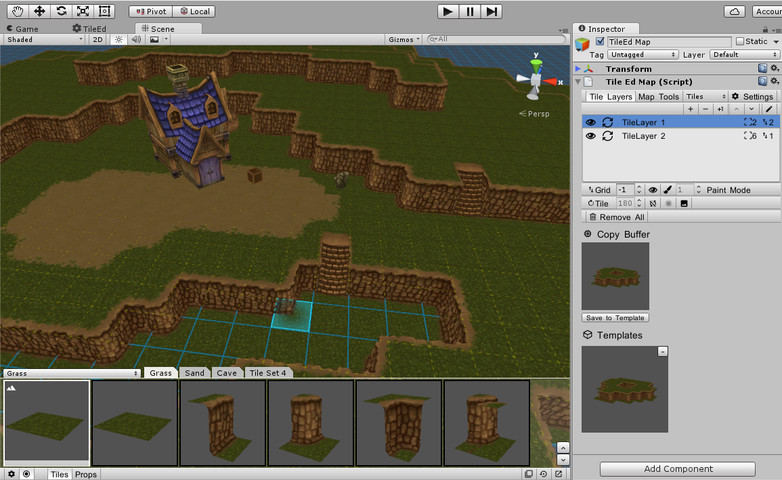
Task: Open the Static options dropdown arrow
Action: (776, 42)
